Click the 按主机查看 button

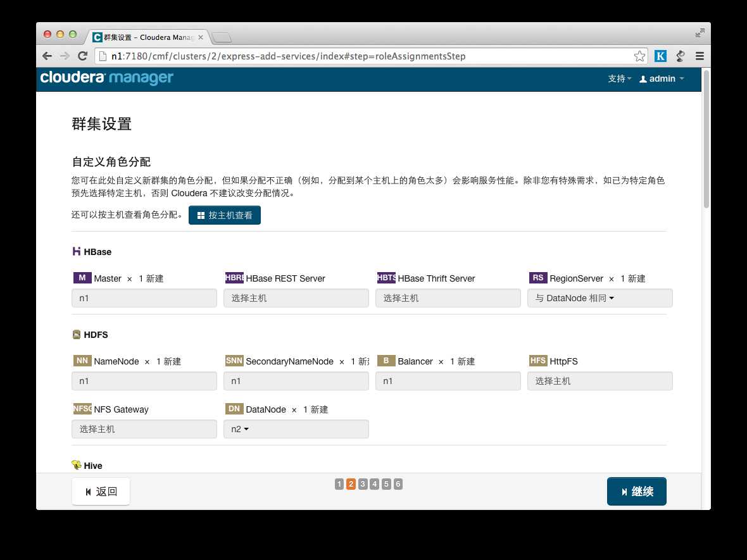point(224,215)
